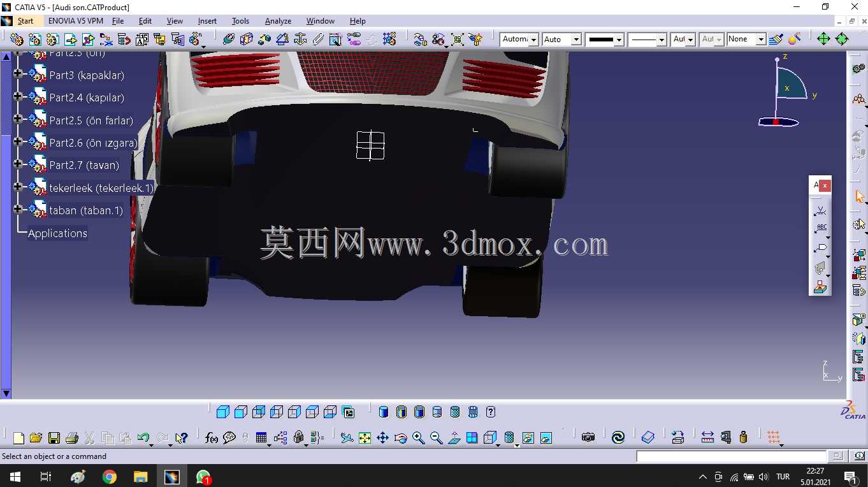Open the Tools menu
The width and height of the screenshot is (868, 487).
(x=240, y=21)
